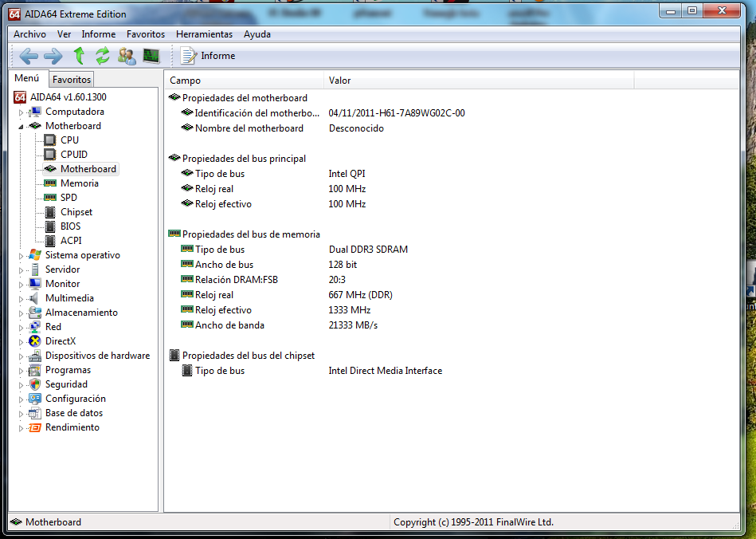Expand the Servidor tree node
Viewport: 756px width, 539px height.
click(x=21, y=270)
